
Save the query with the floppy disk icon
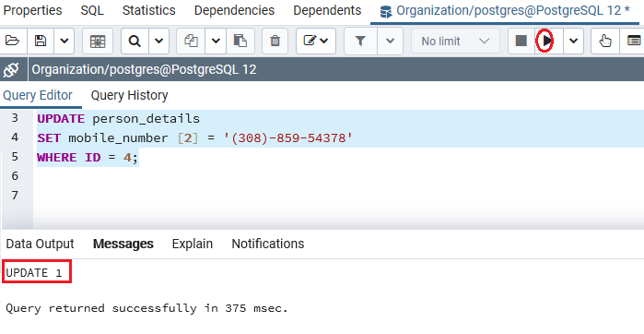[x=41, y=41]
